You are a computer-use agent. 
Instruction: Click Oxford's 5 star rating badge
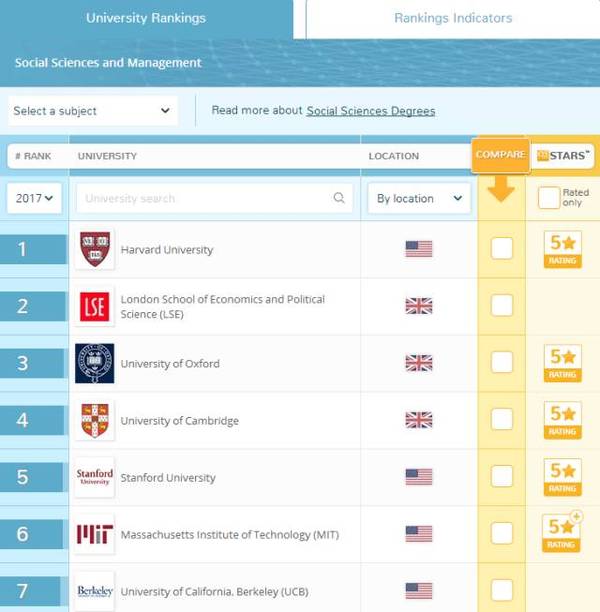(563, 363)
